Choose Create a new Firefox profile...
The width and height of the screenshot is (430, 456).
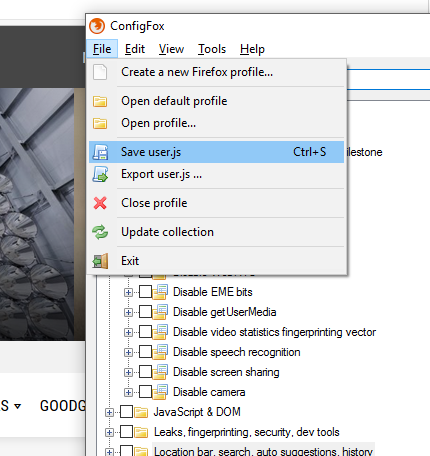tap(216, 72)
